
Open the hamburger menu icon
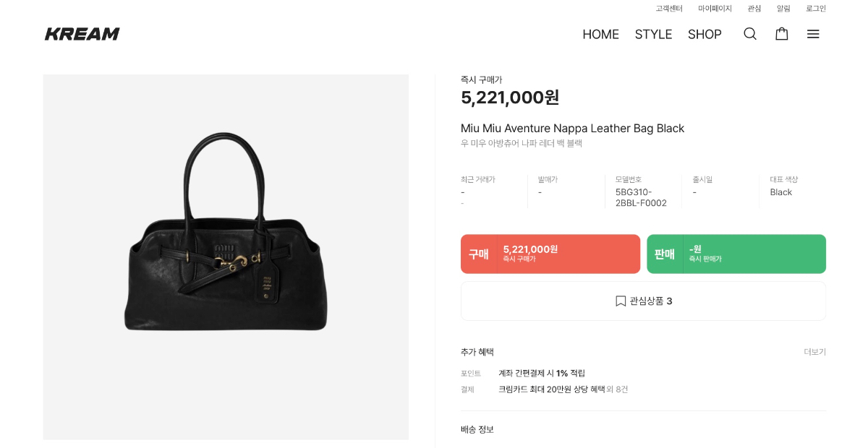pos(813,34)
